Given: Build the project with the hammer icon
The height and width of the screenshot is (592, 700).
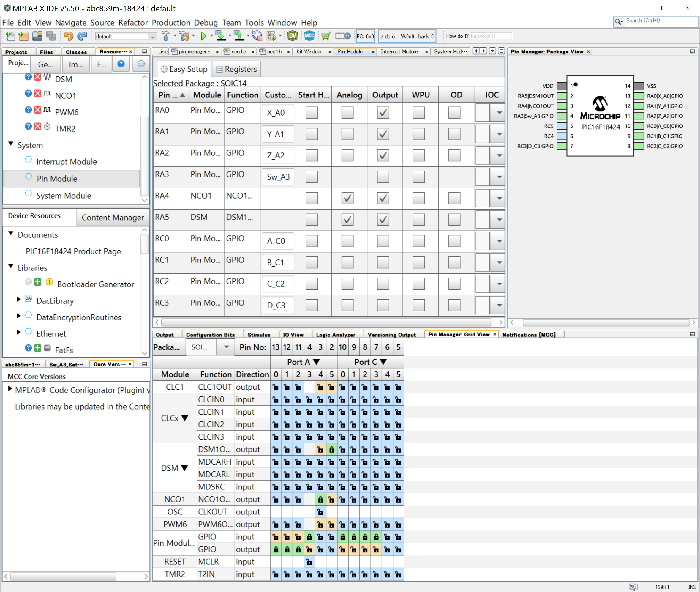Looking at the screenshot, I should [166, 36].
